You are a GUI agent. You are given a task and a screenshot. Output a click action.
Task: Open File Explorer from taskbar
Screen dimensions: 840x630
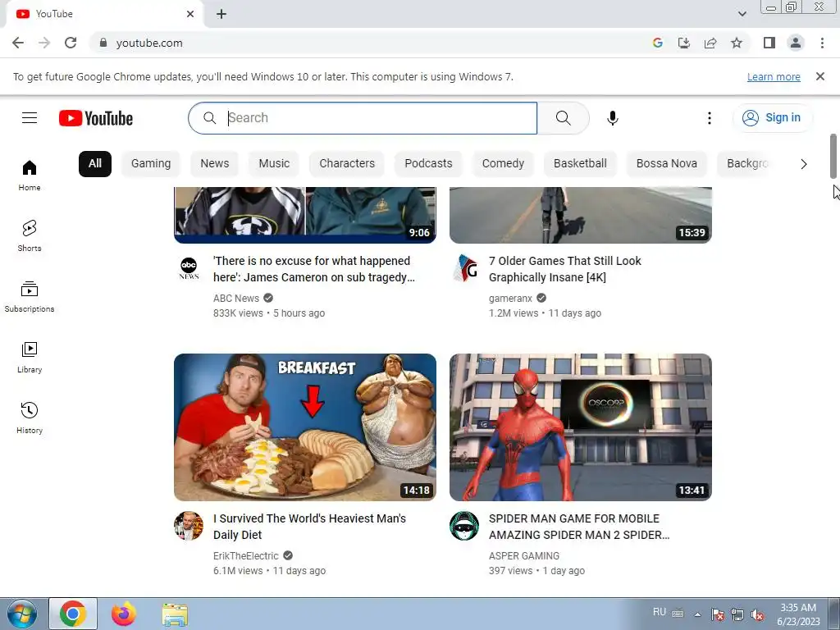tap(176, 614)
